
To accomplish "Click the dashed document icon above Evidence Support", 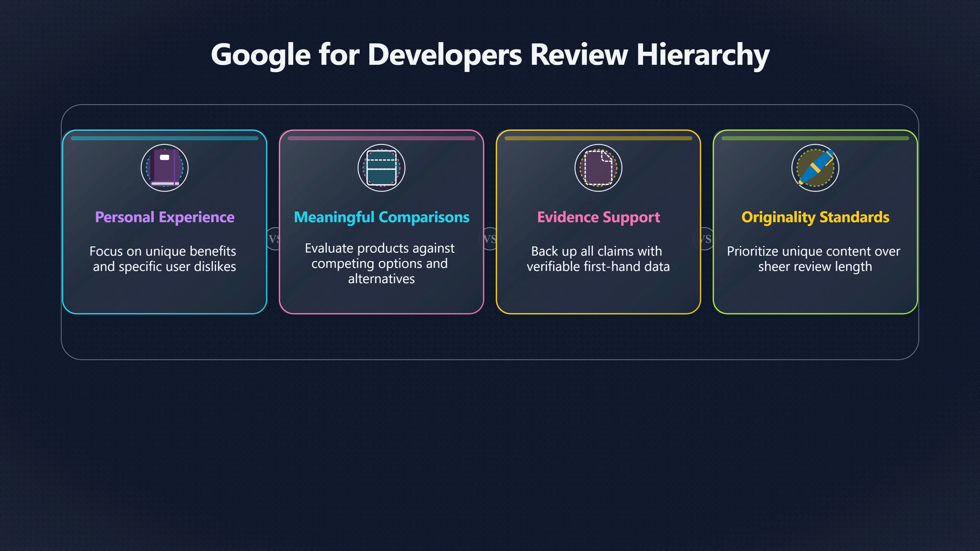I will coord(598,168).
